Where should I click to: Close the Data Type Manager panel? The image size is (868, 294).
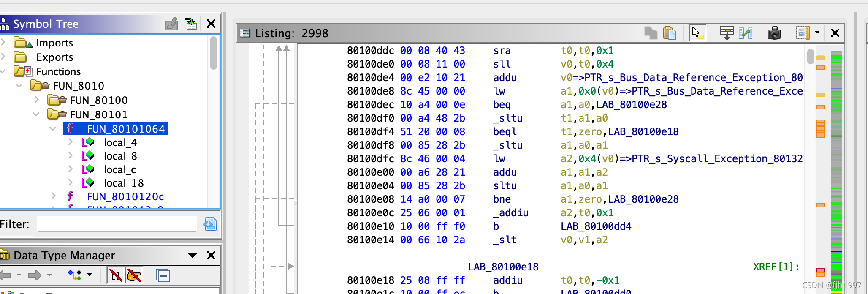211,255
